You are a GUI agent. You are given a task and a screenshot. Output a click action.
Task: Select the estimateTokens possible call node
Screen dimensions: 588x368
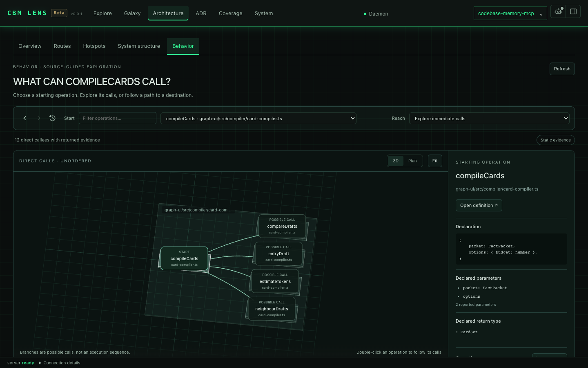(275, 281)
